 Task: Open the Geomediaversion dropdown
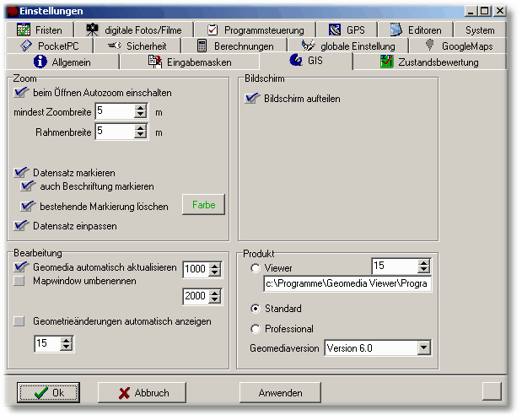click(423, 347)
